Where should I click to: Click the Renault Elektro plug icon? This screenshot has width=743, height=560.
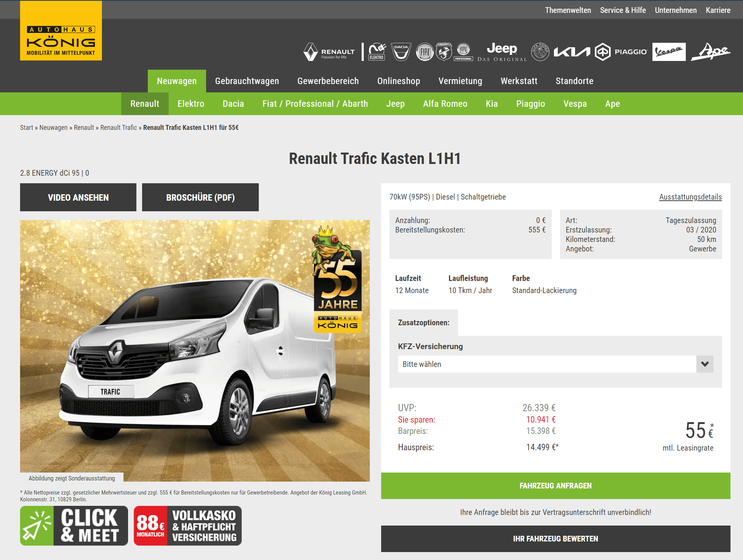click(x=377, y=52)
